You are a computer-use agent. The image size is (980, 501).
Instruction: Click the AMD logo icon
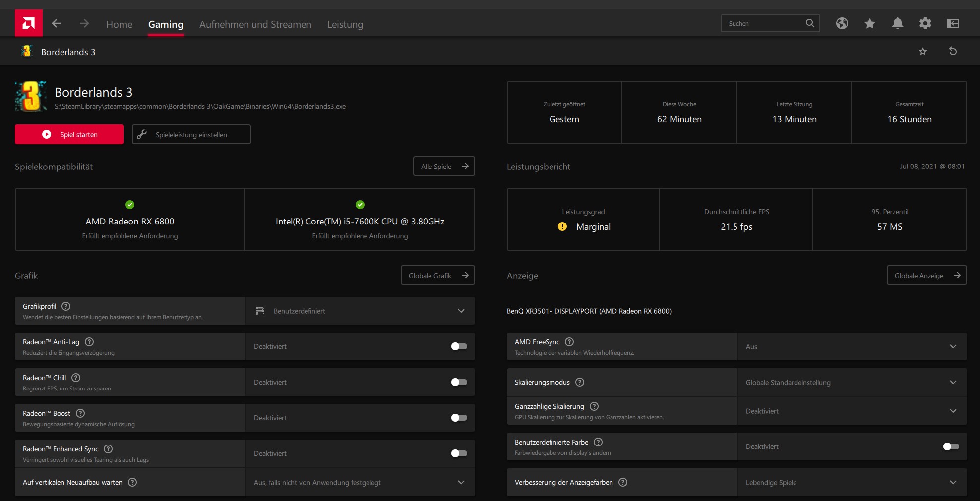[29, 23]
